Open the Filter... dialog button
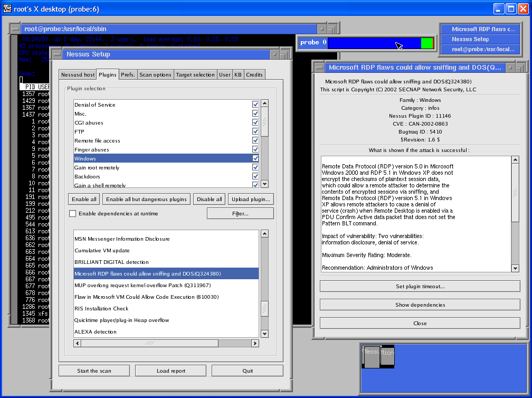Screen dimensions: 532x398 point(240,213)
